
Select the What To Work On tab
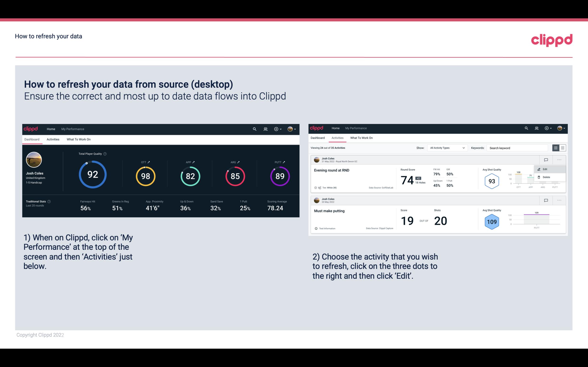(x=78, y=139)
